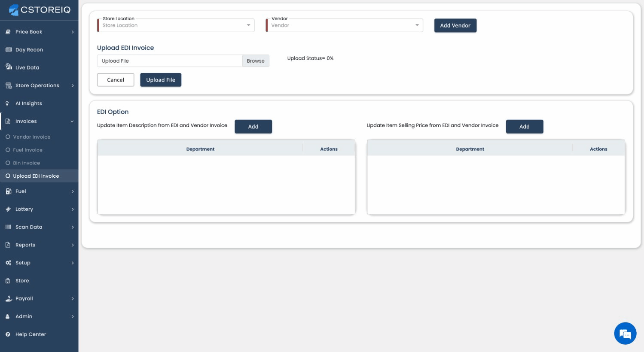Screen dimensions: 644x352
Task: Click the Lottery ticket icon
Action: click(8, 209)
